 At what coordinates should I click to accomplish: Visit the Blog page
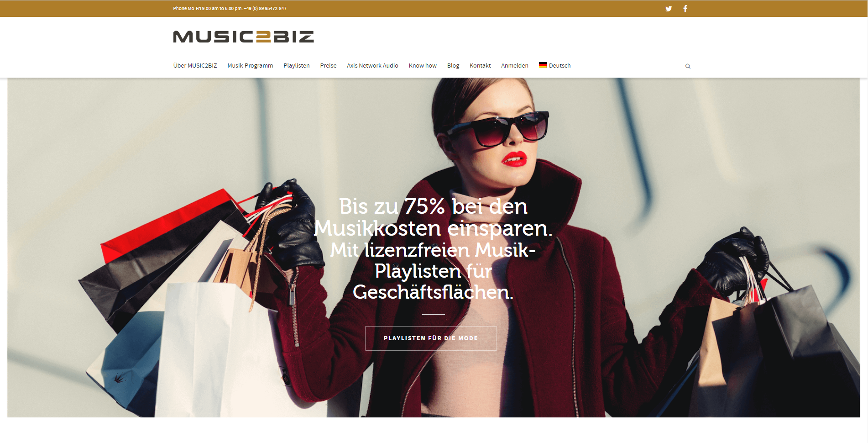pyautogui.click(x=453, y=66)
